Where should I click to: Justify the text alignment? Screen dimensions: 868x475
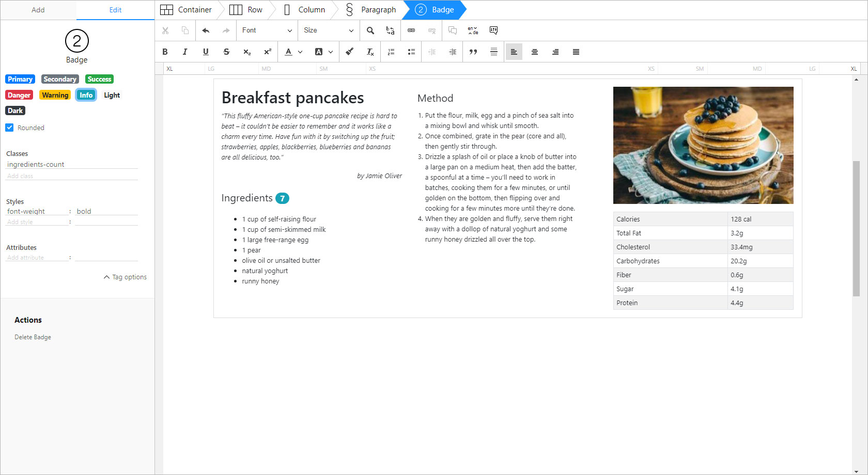pos(576,52)
